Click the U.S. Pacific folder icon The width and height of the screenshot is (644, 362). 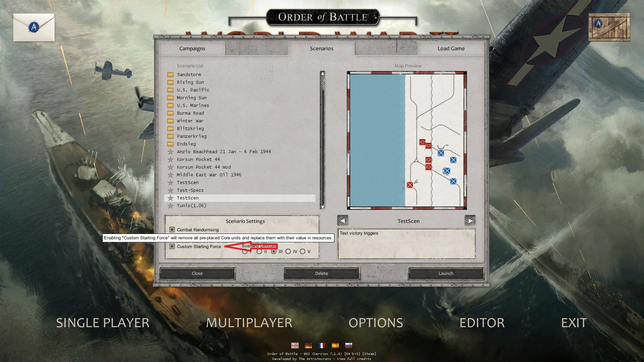click(x=170, y=90)
